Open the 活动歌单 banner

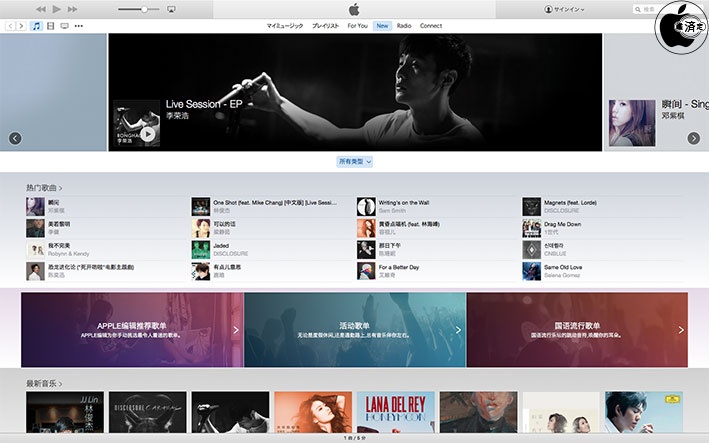point(355,330)
